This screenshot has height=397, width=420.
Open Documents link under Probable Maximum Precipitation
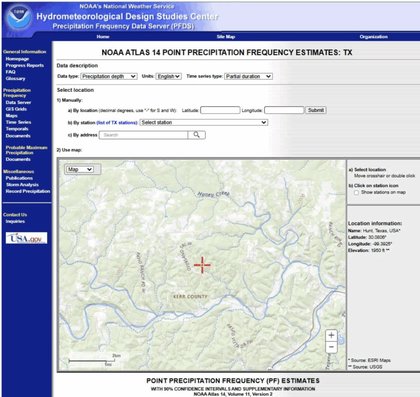click(x=18, y=159)
